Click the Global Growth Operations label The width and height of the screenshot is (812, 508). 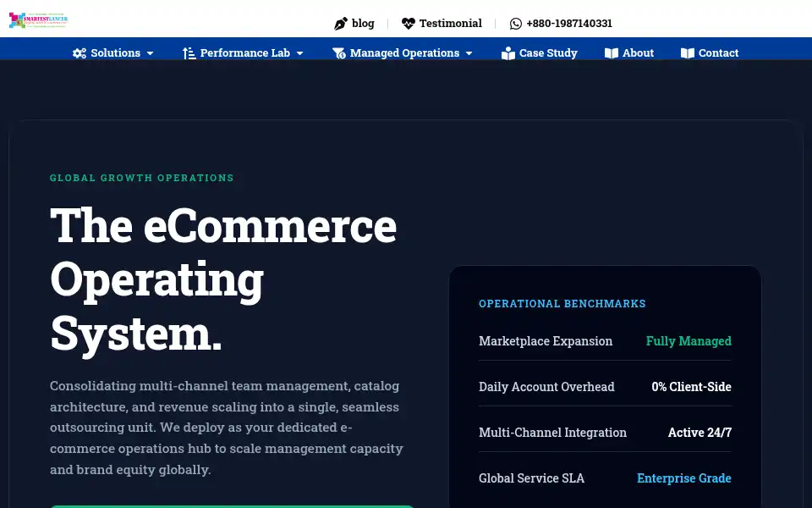coord(142,178)
